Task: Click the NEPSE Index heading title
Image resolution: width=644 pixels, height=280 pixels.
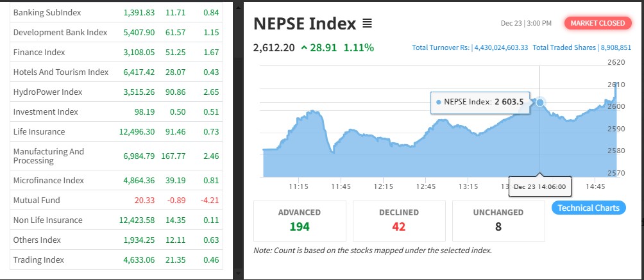Action: tap(304, 24)
